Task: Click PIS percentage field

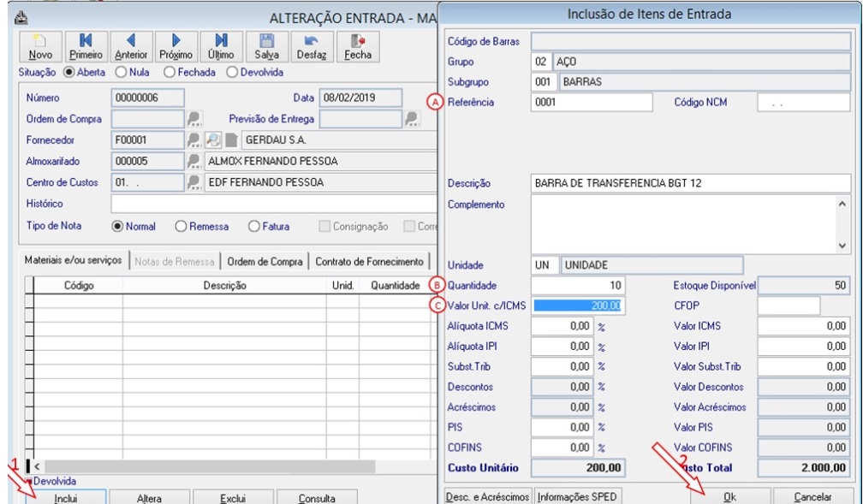Action: click(x=562, y=427)
